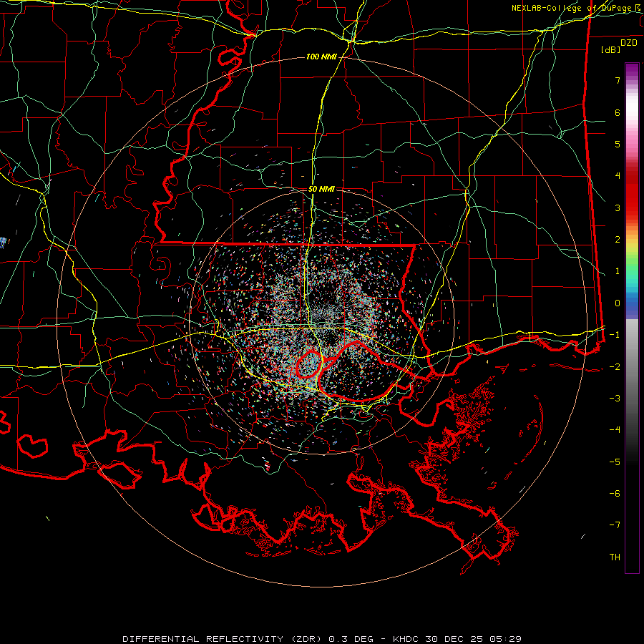Click the 0.3 DEG elevation text

pyautogui.click(x=351, y=639)
